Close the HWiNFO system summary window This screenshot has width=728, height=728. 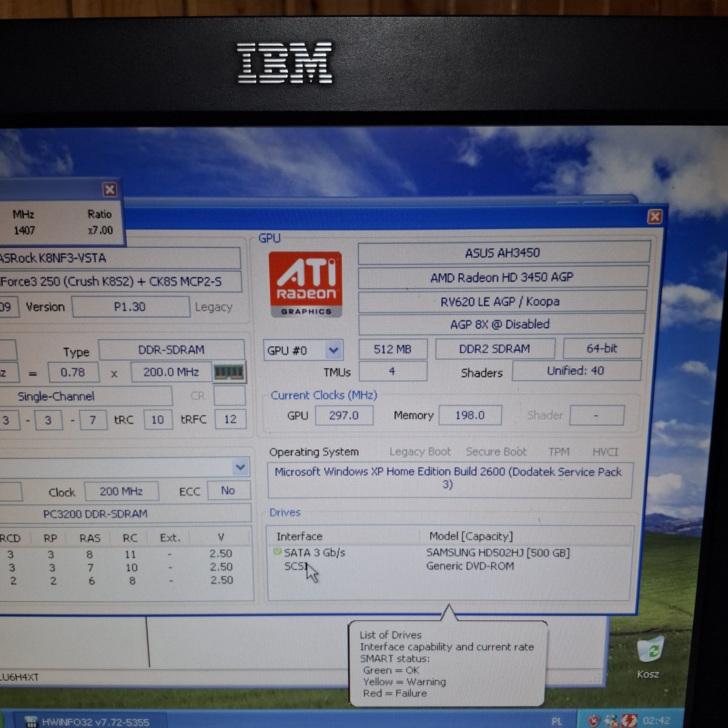[x=655, y=217]
